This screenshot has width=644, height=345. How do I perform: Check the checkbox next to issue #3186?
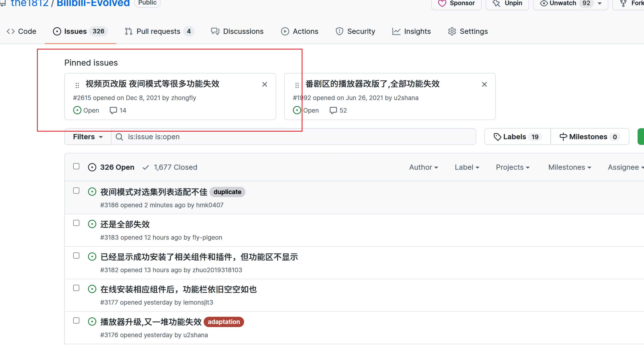coord(76,191)
